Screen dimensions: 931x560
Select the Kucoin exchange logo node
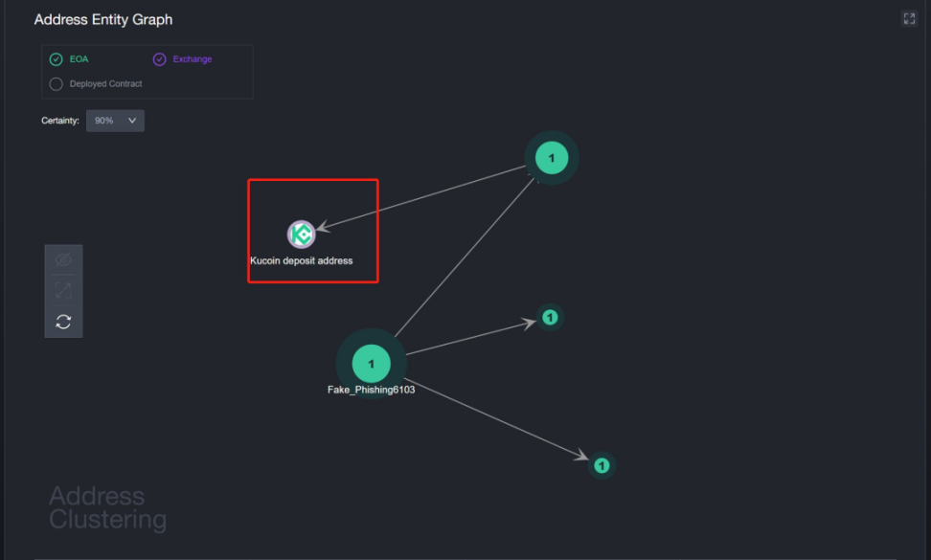[x=301, y=235]
